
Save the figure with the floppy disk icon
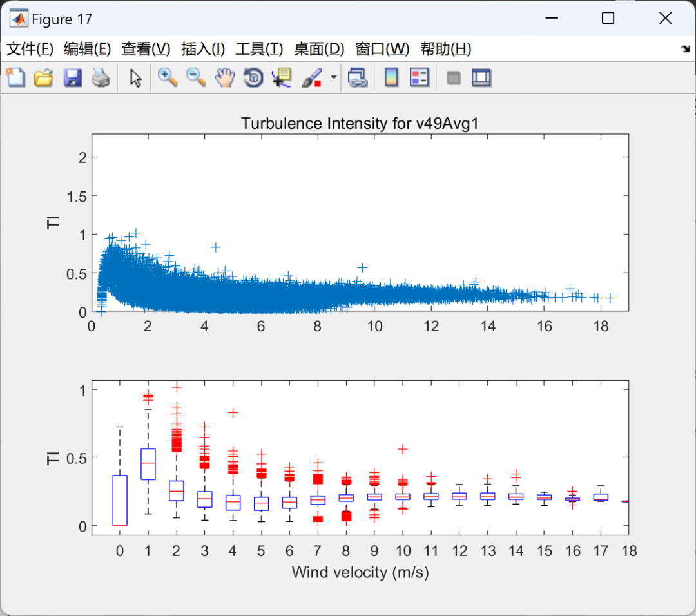tap(72, 78)
